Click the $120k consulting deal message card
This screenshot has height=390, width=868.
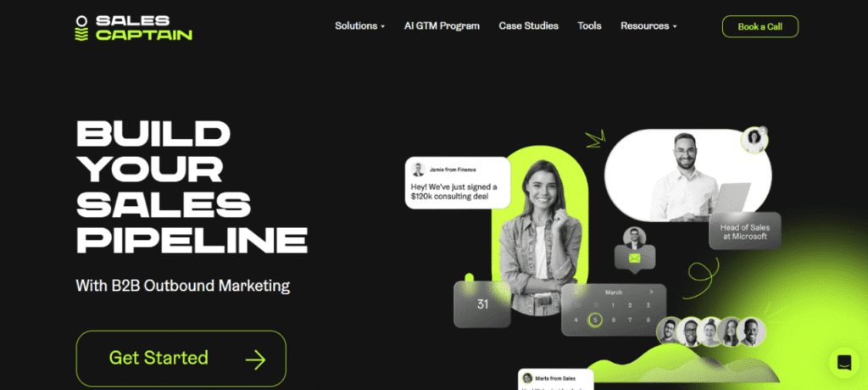pos(457,183)
